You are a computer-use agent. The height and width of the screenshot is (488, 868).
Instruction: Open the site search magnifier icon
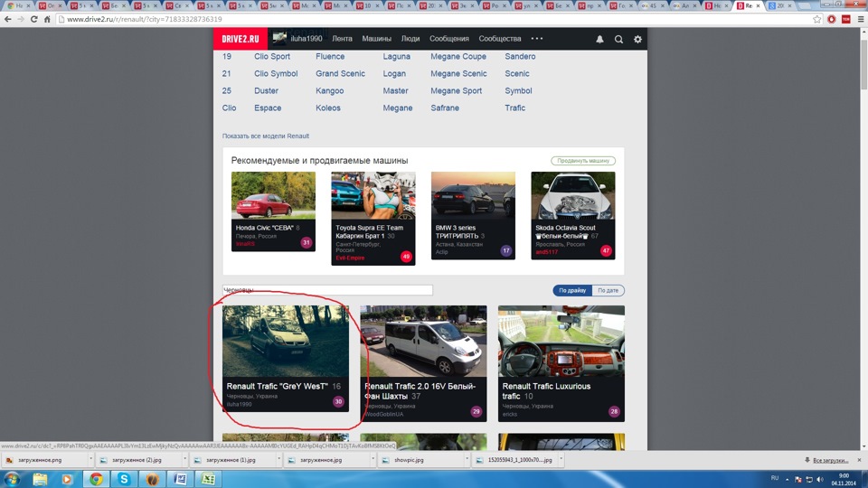[618, 39]
